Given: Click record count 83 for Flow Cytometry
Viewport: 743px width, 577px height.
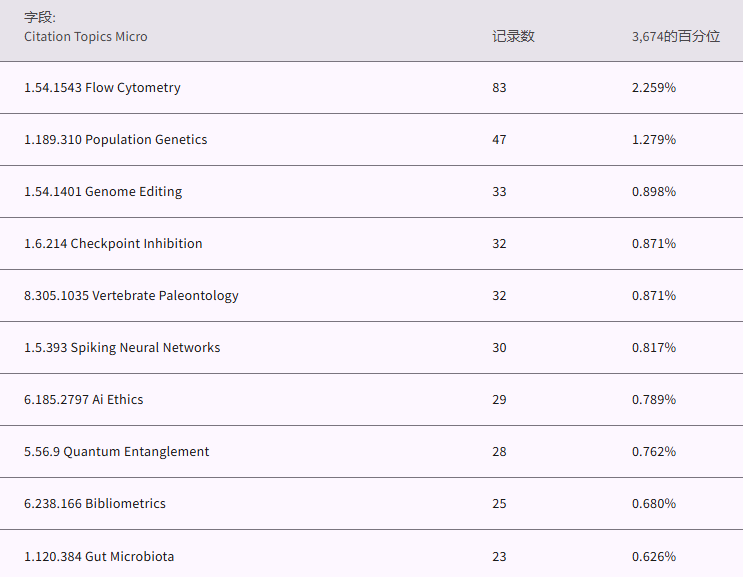Looking at the screenshot, I should pos(499,88).
